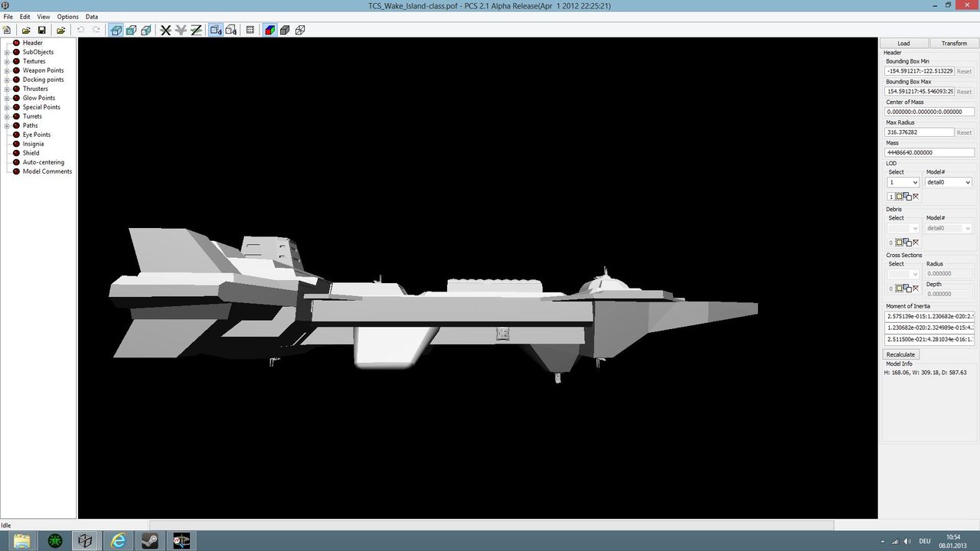Click the dotted grid toolbar icon
The width and height of the screenshot is (980, 551).
250,30
